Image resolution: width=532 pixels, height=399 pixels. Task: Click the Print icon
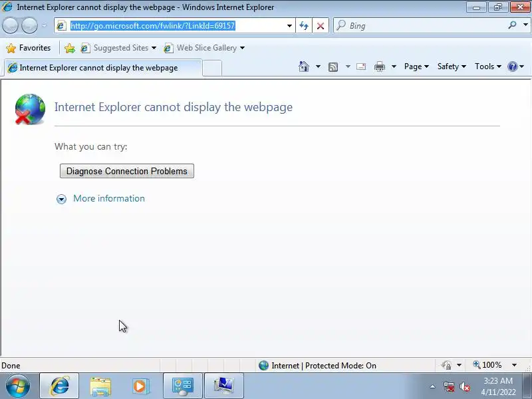tap(379, 66)
